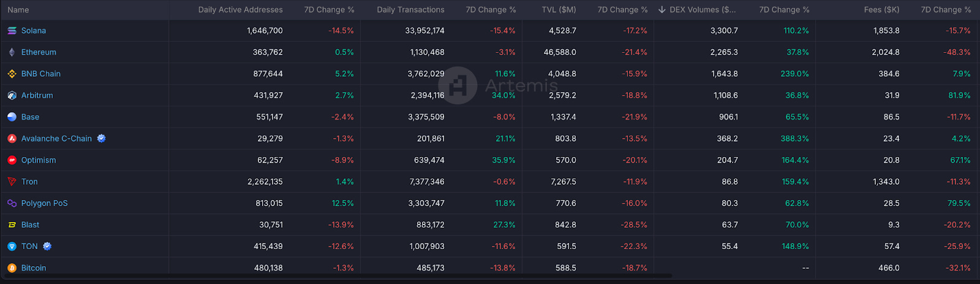The height and width of the screenshot is (284, 980).
Task: Select Polygon PoS active addresses 813,015
Action: click(269, 203)
